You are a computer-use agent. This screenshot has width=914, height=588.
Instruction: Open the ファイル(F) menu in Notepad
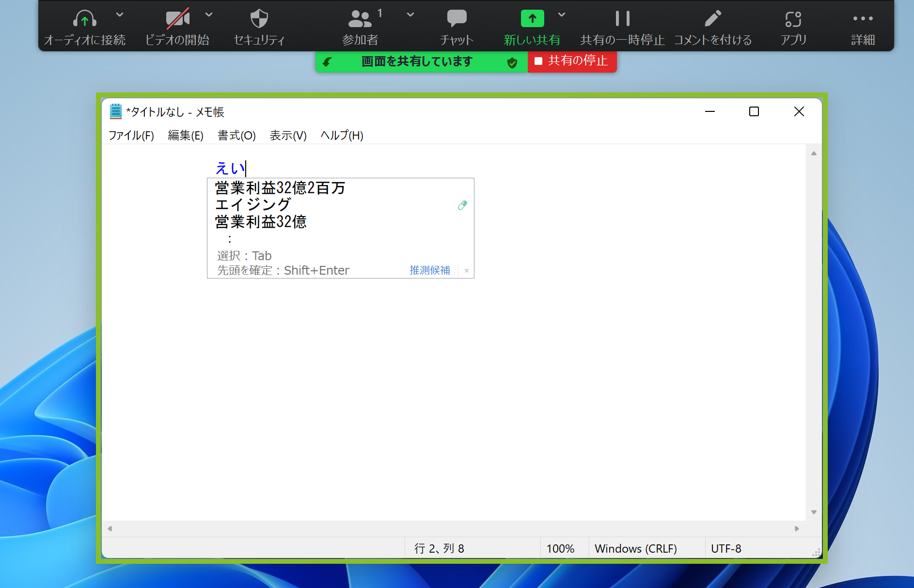131,136
